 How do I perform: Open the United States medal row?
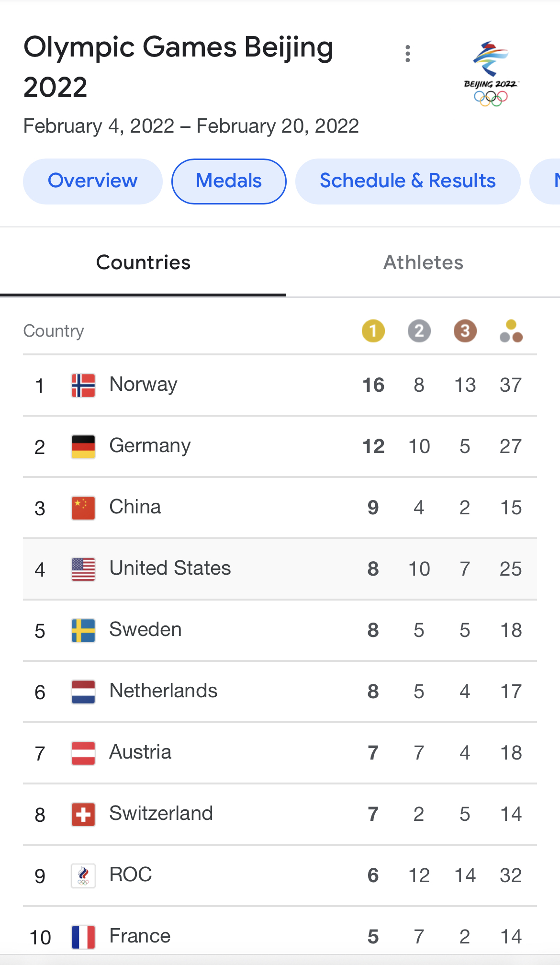pos(280,569)
